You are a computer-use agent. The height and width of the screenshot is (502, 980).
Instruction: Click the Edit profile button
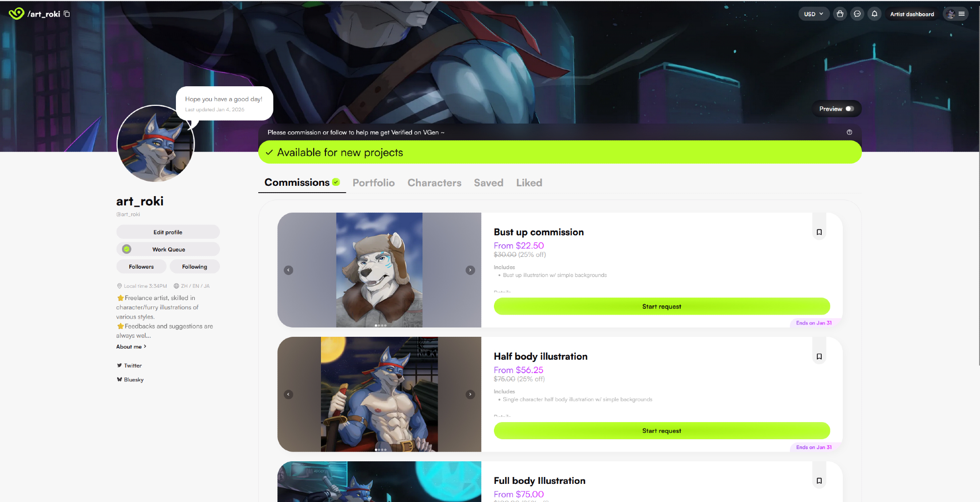coord(168,232)
